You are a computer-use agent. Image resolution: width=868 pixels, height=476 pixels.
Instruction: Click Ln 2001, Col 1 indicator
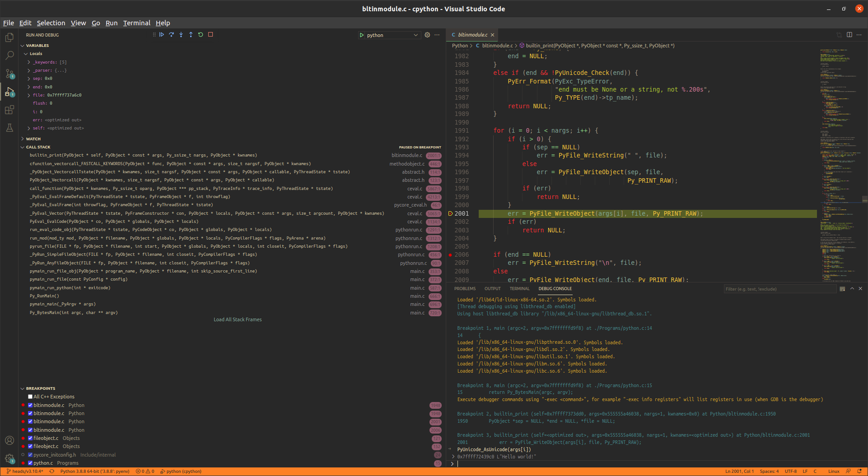[x=739, y=471]
